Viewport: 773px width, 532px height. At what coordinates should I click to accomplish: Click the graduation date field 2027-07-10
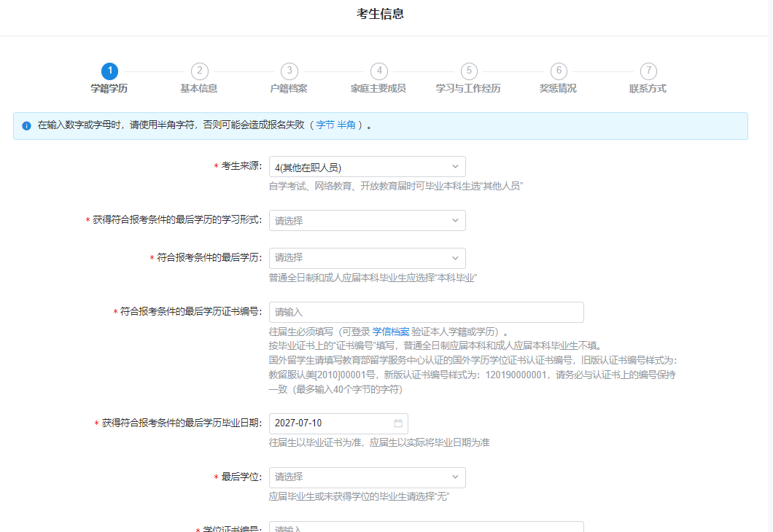coord(338,423)
